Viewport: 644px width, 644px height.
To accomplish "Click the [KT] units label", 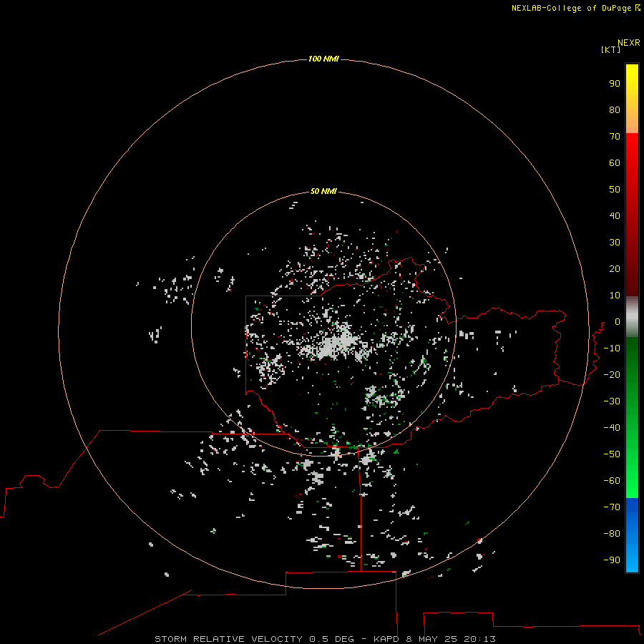I will point(610,49).
